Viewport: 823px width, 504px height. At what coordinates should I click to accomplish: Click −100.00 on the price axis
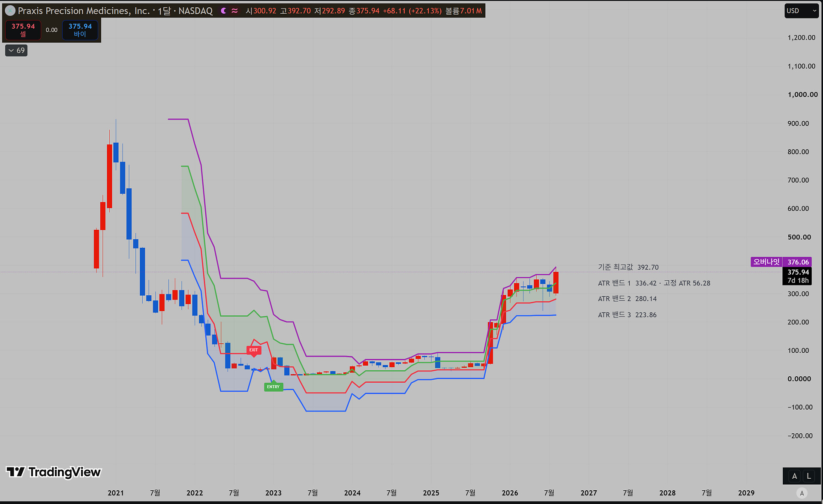[800, 407]
